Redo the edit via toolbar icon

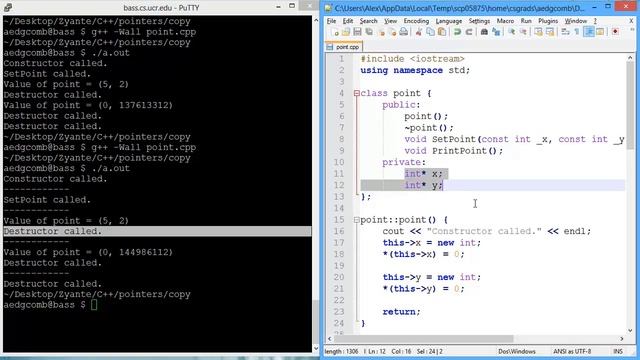pyautogui.click(x=469, y=32)
